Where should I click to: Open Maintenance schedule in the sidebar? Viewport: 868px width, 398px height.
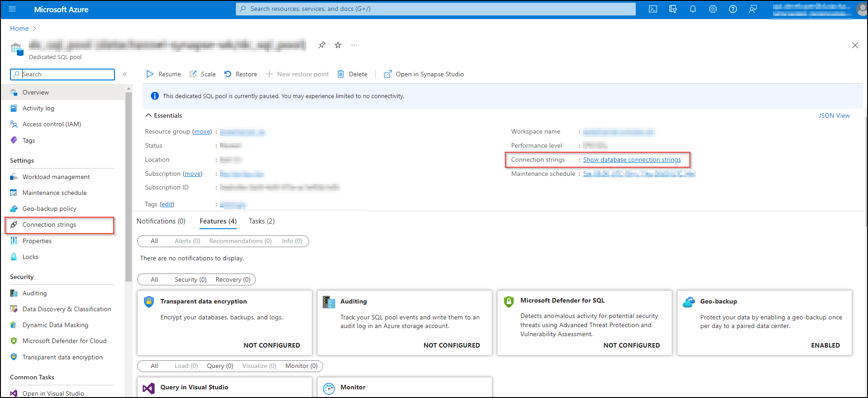63,193
